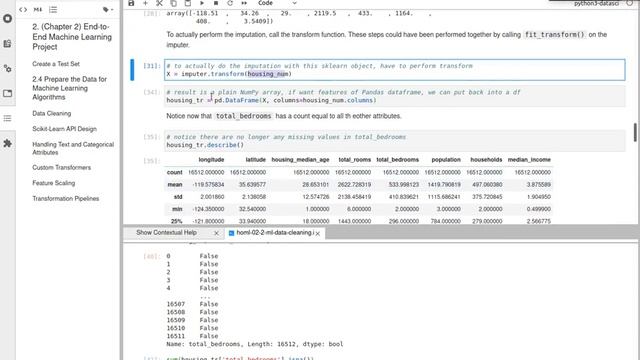Viewport: 640px width, 360px height.
Task: Restart kernel and run all cells
Action: coord(244,3)
